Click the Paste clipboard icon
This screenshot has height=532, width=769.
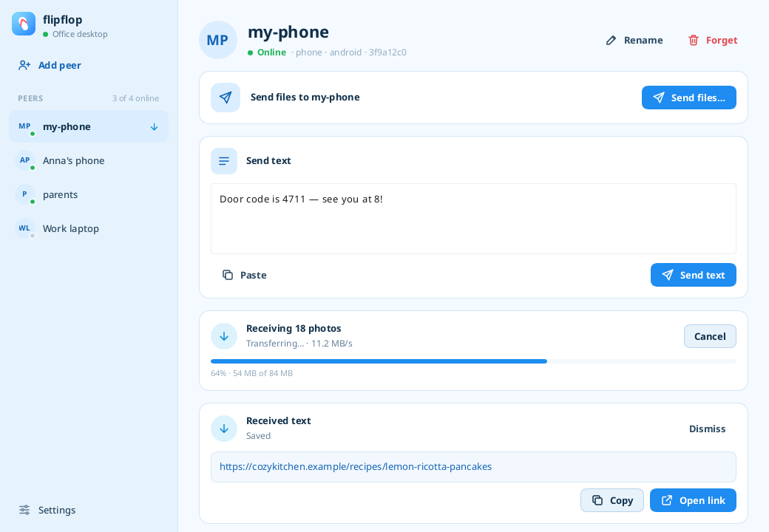(228, 275)
